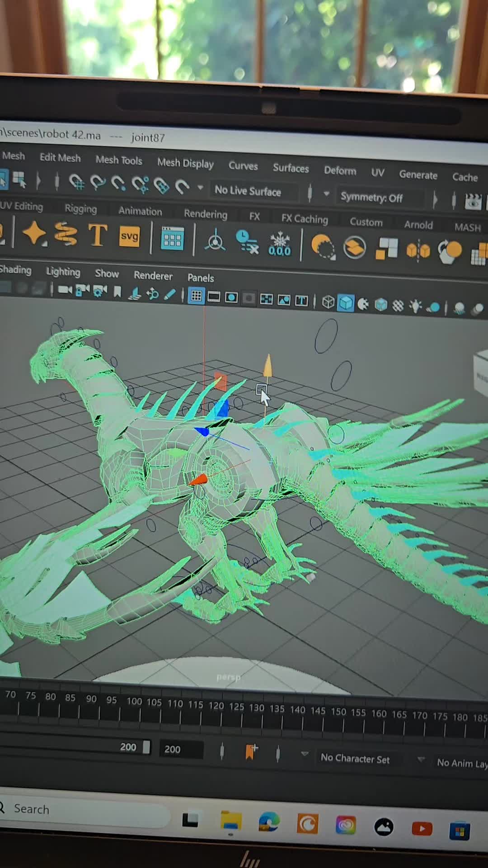Click the view cube in viewport corner
Image resolution: width=488 pixels, height=868 pixels.
[x=481, y=374]
